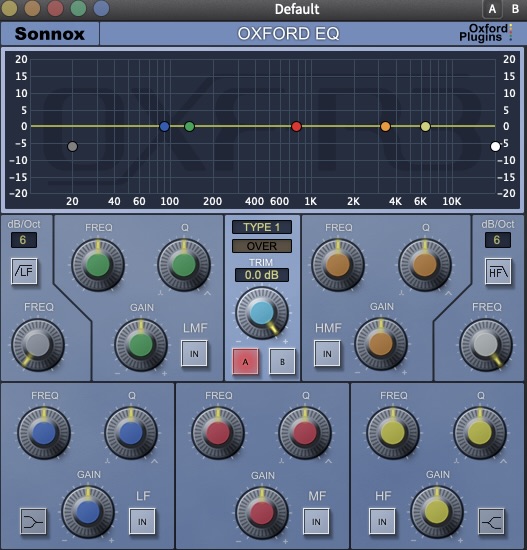The height and width of the screenshot is (550, 527).
Task: Select the red A setting button
Action: pyautogui.click(x=245, y=361)
